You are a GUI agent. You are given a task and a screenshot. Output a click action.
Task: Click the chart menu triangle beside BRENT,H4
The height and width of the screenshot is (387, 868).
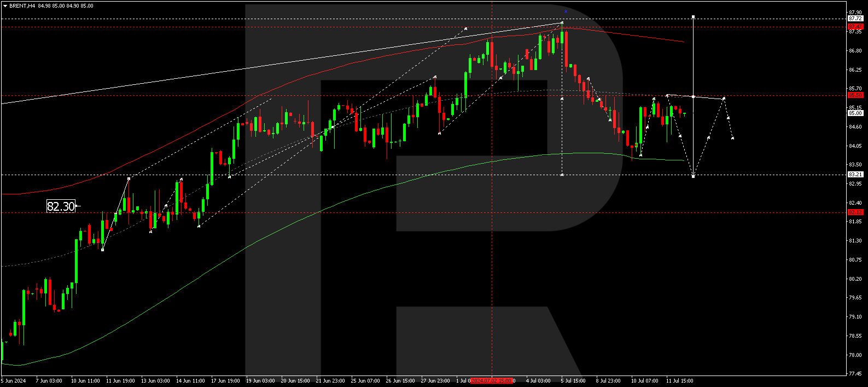tap(5, 6)
